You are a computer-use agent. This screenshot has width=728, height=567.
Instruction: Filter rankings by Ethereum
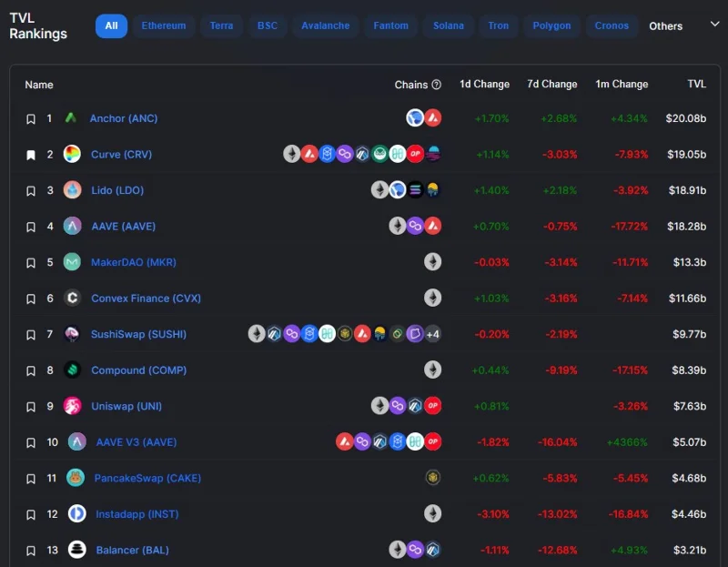tap(164, 26)
